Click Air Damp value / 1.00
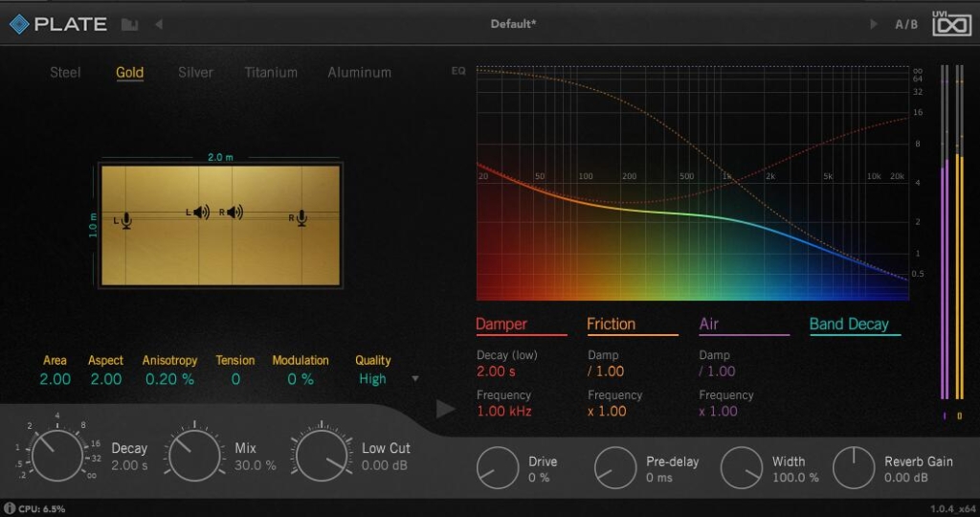980x517 pixels. pyautogui.click(x=717, y=371)
